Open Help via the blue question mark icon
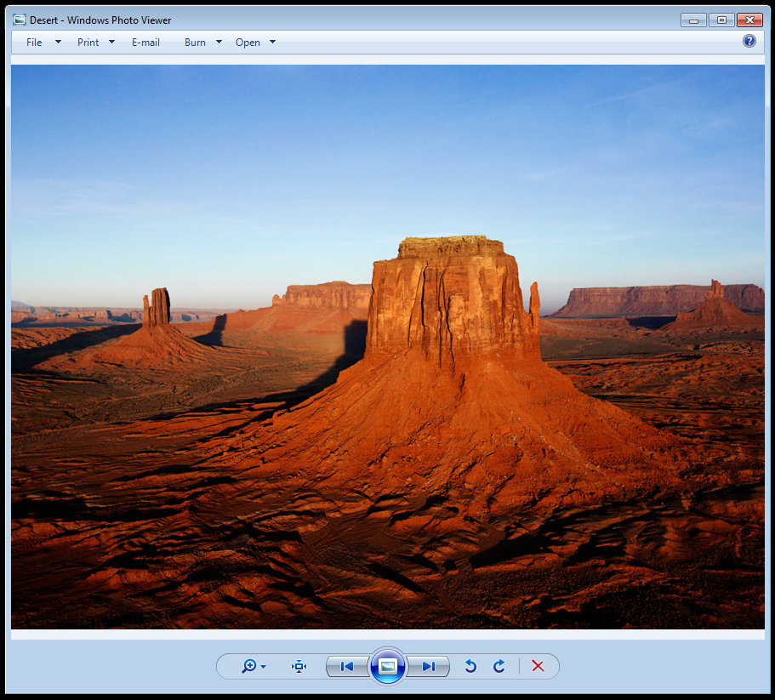This screenshot has height=700, width=775. coord(749,41)
